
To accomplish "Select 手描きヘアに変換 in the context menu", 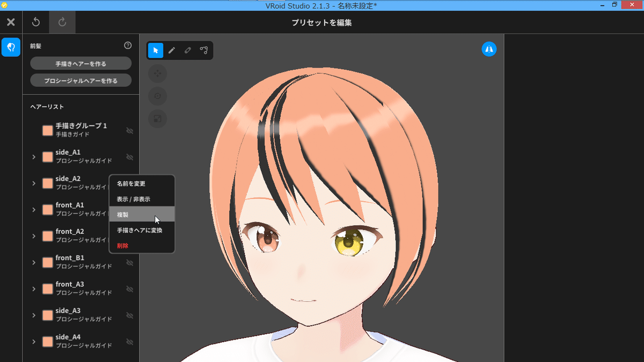I will click(142, 230).
